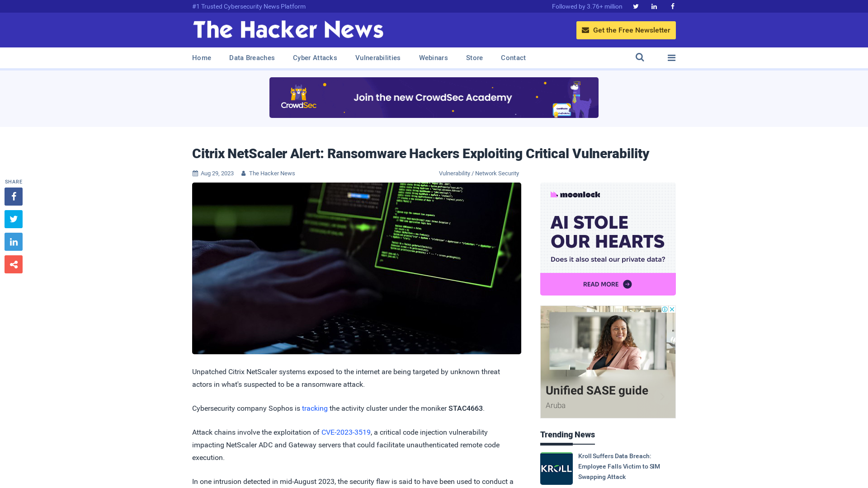The width and height of the screenshot is (868, 488).
Task: Open the Data Breaches menu item
Action: (252, 58)
